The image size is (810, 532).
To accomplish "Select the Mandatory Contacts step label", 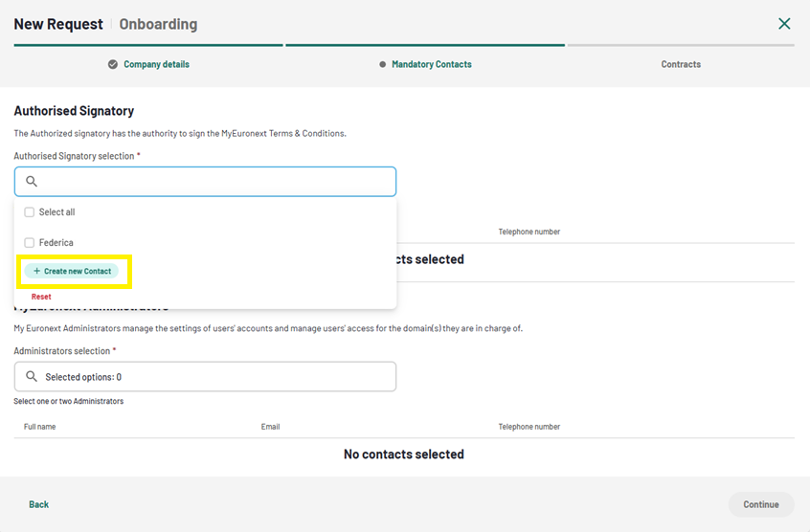I will pyautogui.click(x=431, y=64).
